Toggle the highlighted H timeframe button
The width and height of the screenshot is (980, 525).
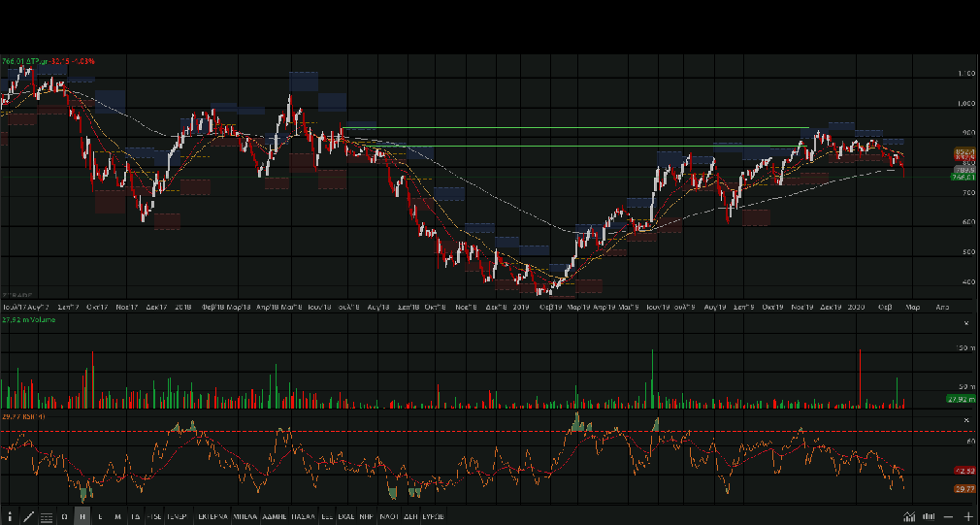pyautogui.click(x=82, y=516)
